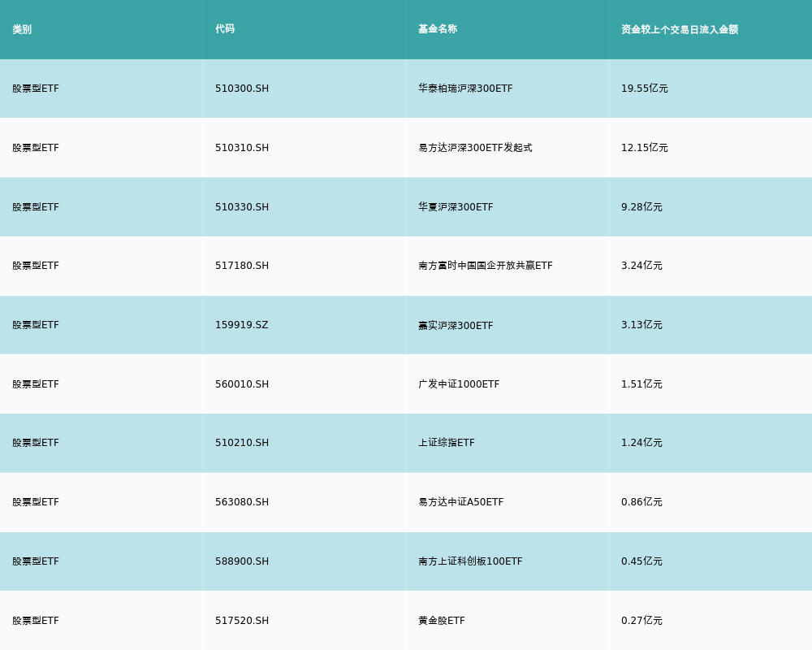This screenshot has height=650, width=812.
Task: Select fund name 黄金股ETF
Action: 442,621
